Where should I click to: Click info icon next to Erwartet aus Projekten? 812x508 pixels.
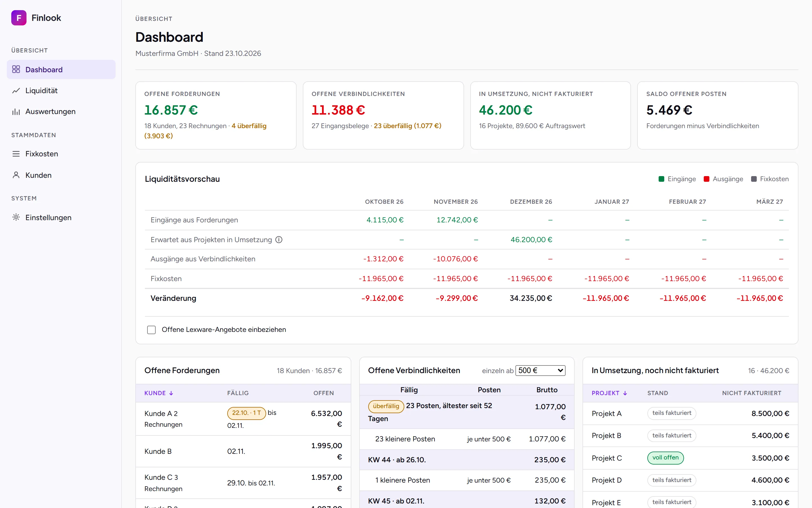(x=279, y=240)
